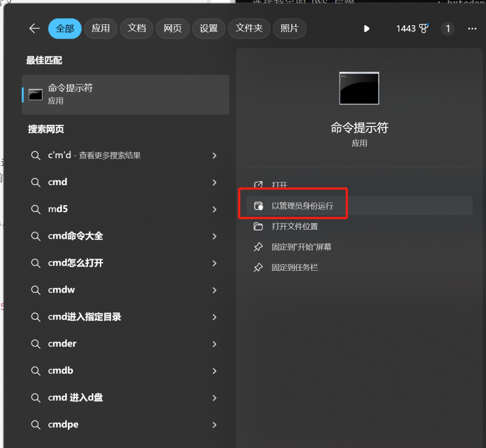Expand the chevron beside cmder suggestion
Viewport: 486px width, 448px height.
[214, 344]
